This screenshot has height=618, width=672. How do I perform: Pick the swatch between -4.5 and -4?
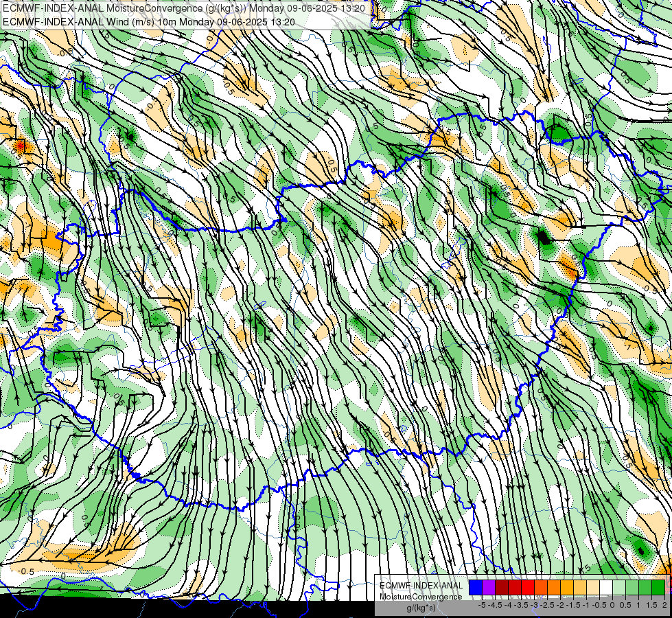tap(502, 588)
